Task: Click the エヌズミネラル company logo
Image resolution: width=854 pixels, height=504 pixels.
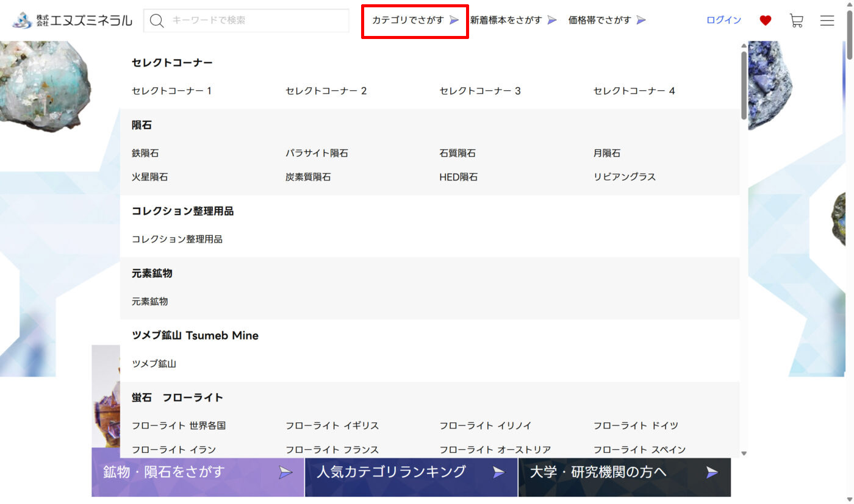Action: tap(72, 20)
